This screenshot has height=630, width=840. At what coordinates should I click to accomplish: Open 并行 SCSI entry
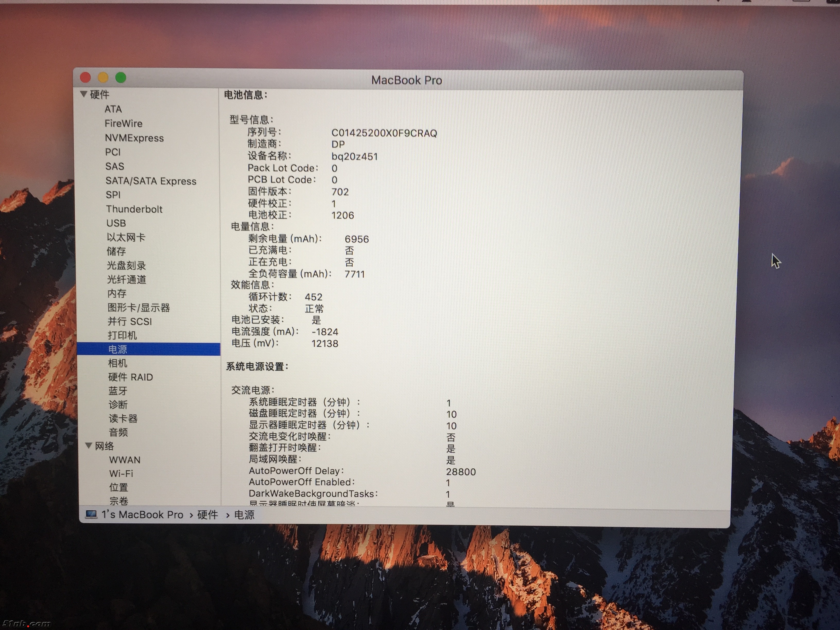(129, 321)
